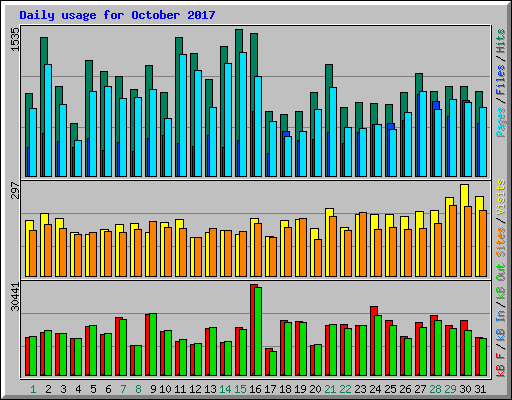
Task: Click the 'Files' legend word
Action: 501,80
